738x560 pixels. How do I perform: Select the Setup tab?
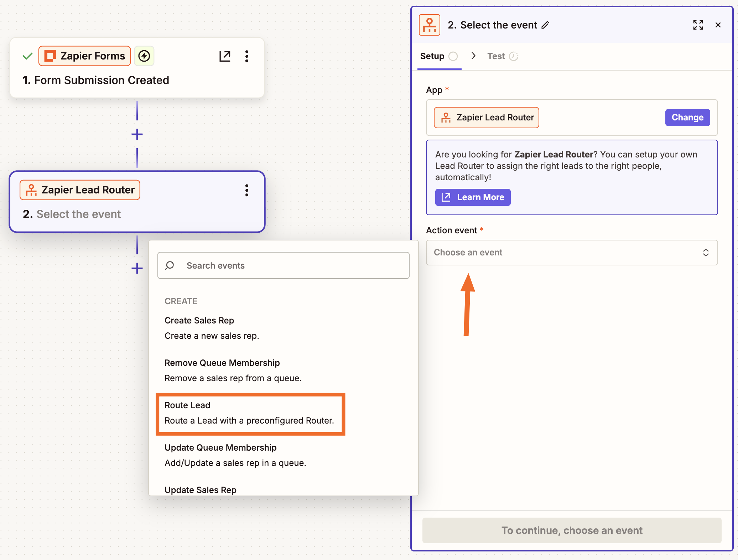click(x=432, y=56)
